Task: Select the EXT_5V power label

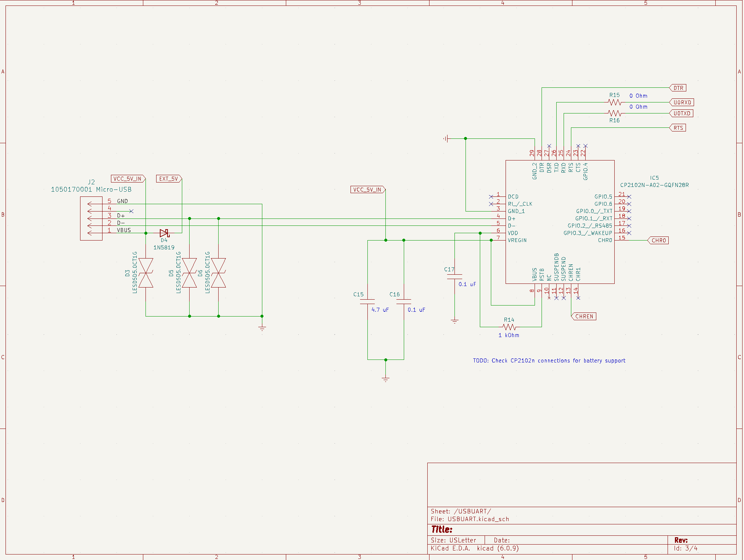Action: coord(168,179)
